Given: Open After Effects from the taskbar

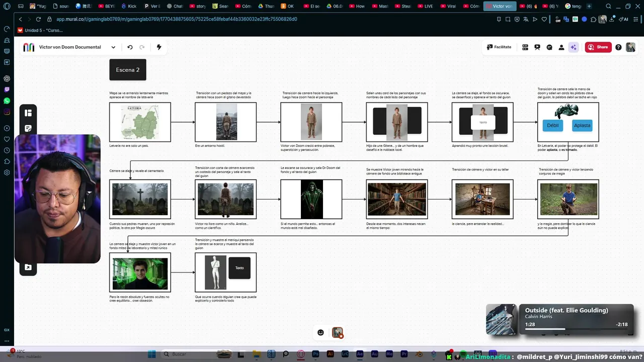Looking at the screenshot, I should click(360, 354).
